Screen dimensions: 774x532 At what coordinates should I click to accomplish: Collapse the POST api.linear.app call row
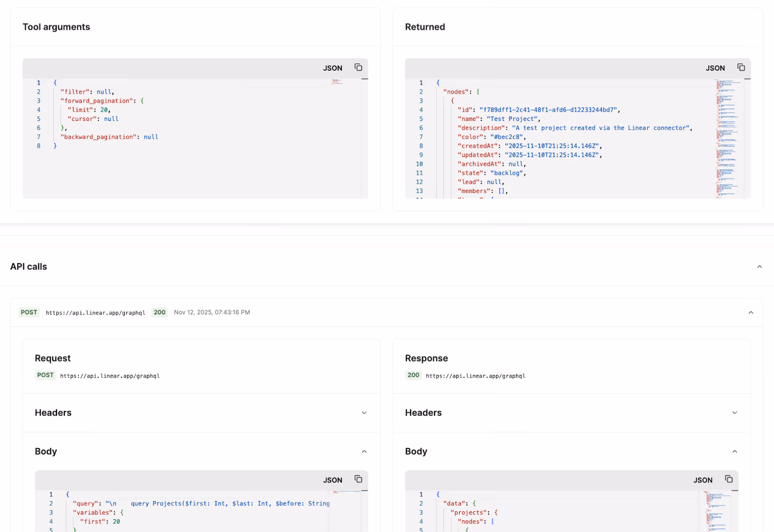point(751,312)
